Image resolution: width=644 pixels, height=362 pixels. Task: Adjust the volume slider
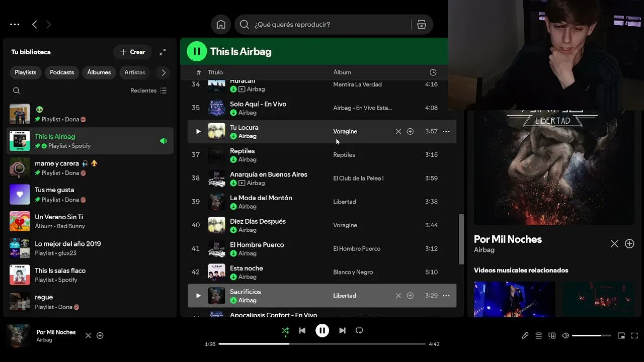[592, 336]
